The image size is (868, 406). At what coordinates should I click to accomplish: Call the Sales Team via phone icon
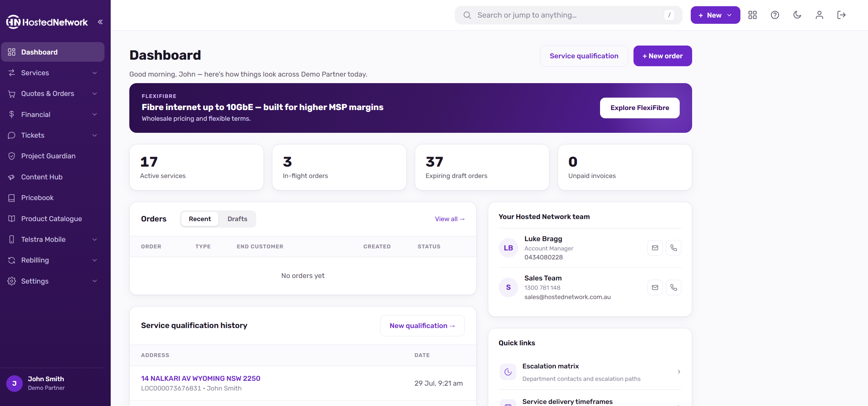point(674,287)
